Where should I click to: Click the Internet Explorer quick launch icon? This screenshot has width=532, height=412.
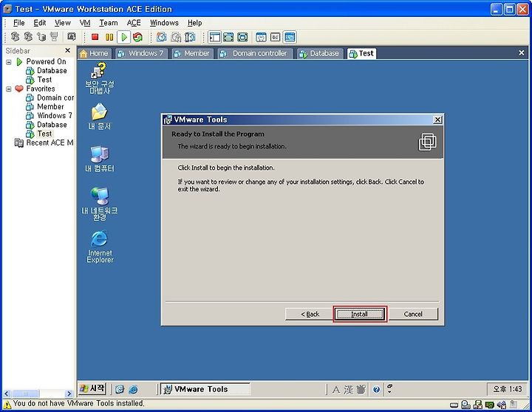(x=133, y=389)
